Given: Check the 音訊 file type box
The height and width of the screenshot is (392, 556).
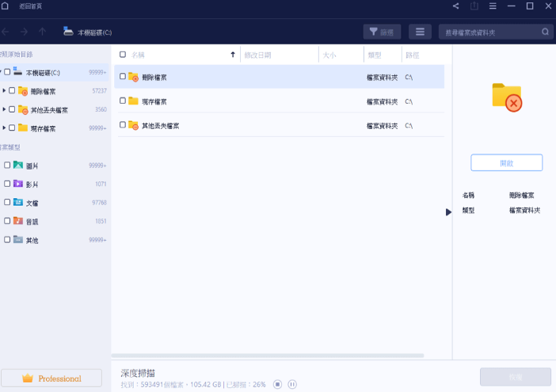Looking at the screenshot, I should (x=7, y=221).
